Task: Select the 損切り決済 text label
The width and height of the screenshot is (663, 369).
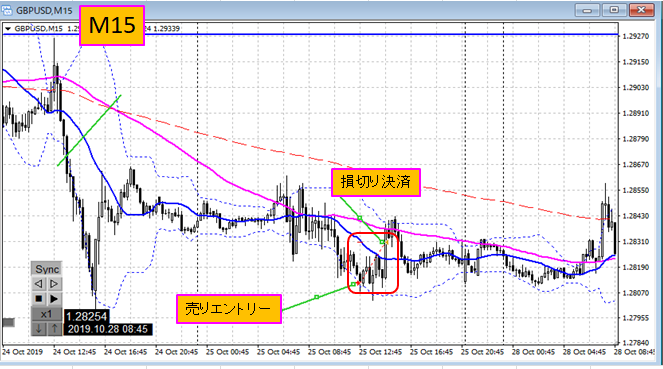Action: point(376,182)
